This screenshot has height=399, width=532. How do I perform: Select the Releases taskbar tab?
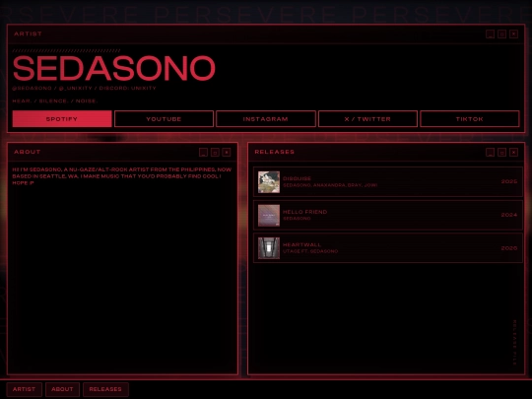coord(105,389)
